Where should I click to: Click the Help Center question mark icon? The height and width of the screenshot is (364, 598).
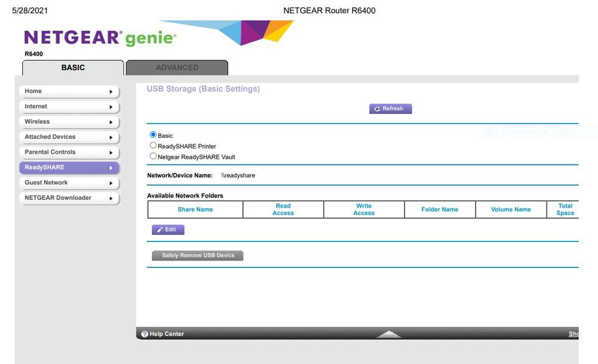point(144,334)
